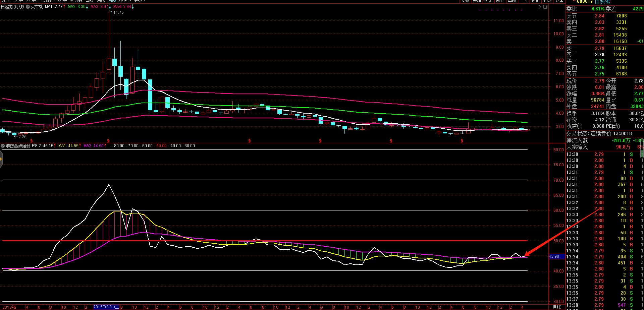
Task: Select the 卖一 2.80 order row
Action: click(605, 41)
